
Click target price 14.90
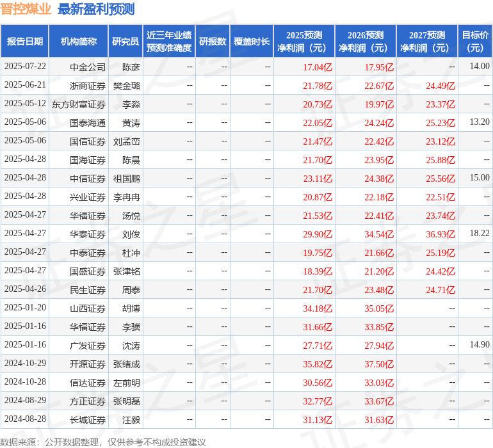(x=480, y=344)
